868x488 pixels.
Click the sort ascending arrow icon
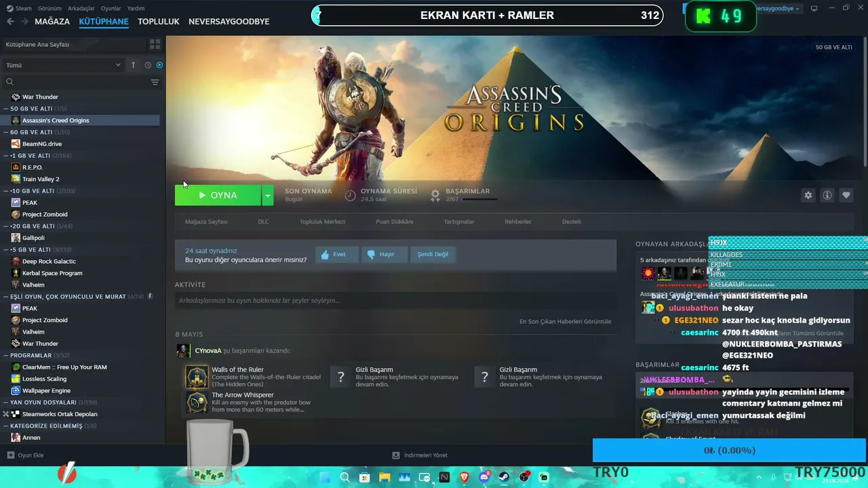134,65
